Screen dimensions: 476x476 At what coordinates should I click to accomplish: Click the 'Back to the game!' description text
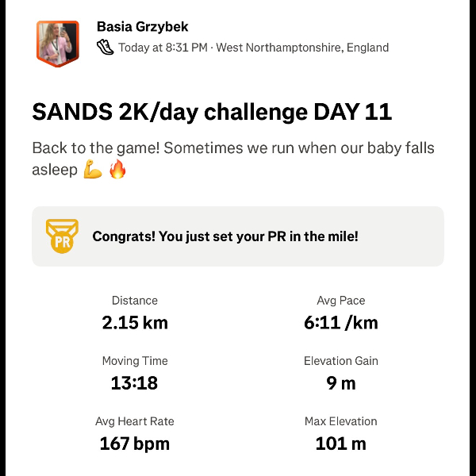(x=233, y=148)
